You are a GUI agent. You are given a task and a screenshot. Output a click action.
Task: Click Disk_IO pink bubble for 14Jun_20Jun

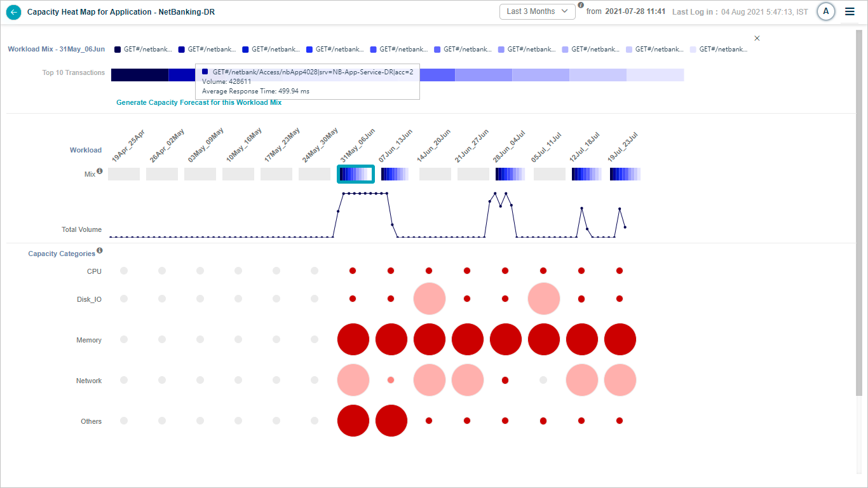coord(430,299)
